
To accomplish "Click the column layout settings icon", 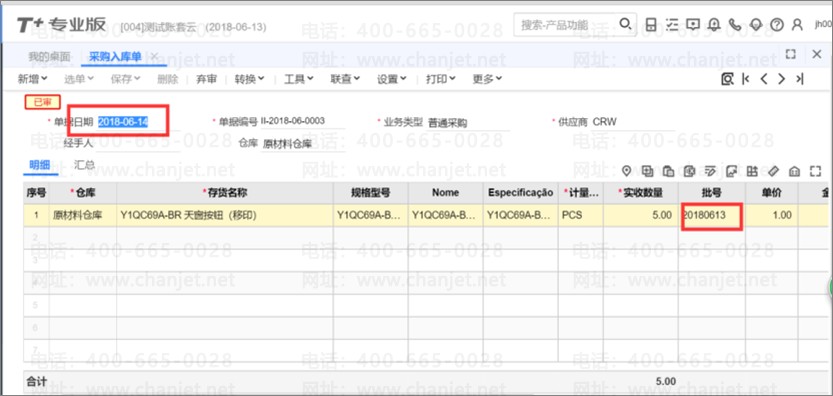I will pyautogui.click(x=752, y=171).
